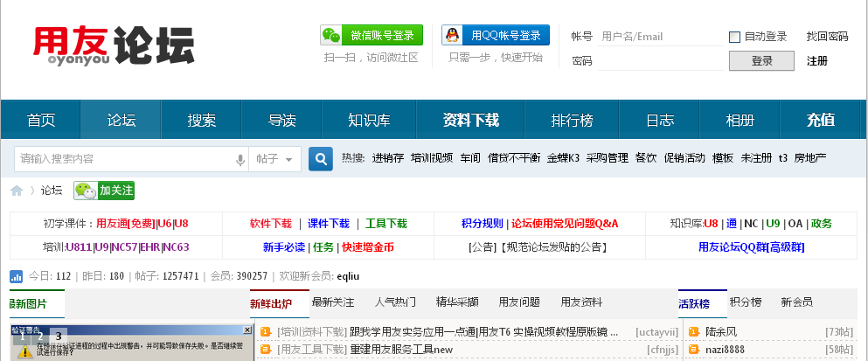The height and width of the screenshot is (361, 868).
Task: Select the 人气热门 tab
Action: click(x=395, y=302)
